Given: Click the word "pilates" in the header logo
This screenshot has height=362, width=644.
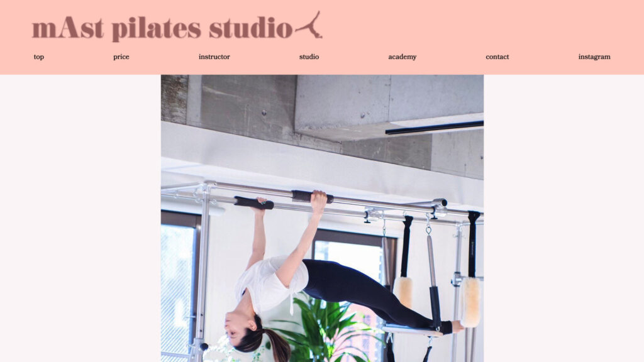Looking at the screenshot, I should click(x=157, y=29).
